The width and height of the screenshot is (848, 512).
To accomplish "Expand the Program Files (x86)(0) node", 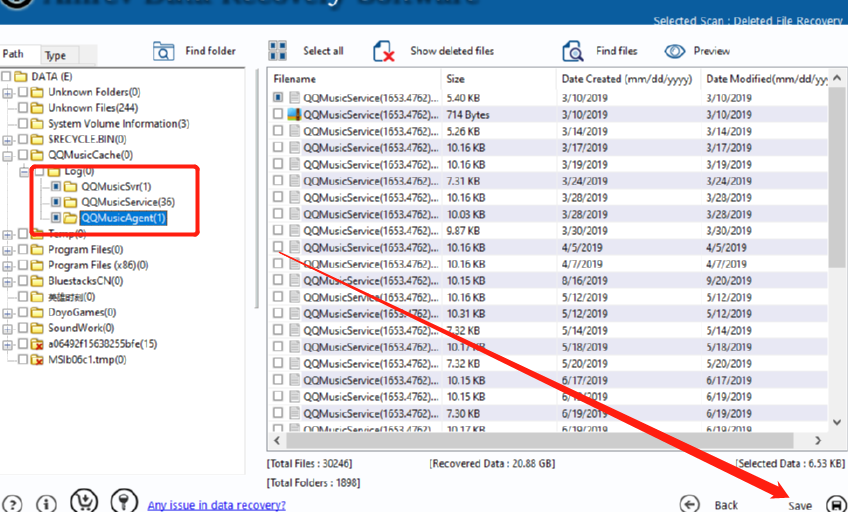I will point(8,265).
